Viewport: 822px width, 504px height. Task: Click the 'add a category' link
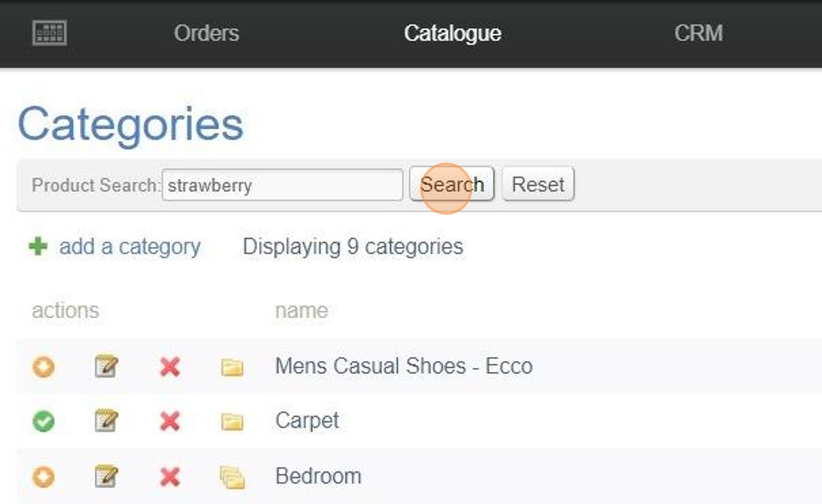click(x=129, y=246)
